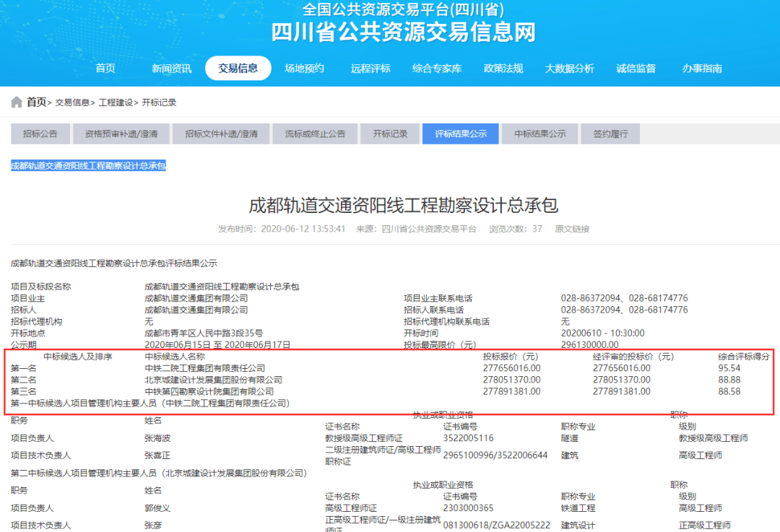Click first-place bidder 中铁二院工程集团有限责任公司

tap(205, 368)
